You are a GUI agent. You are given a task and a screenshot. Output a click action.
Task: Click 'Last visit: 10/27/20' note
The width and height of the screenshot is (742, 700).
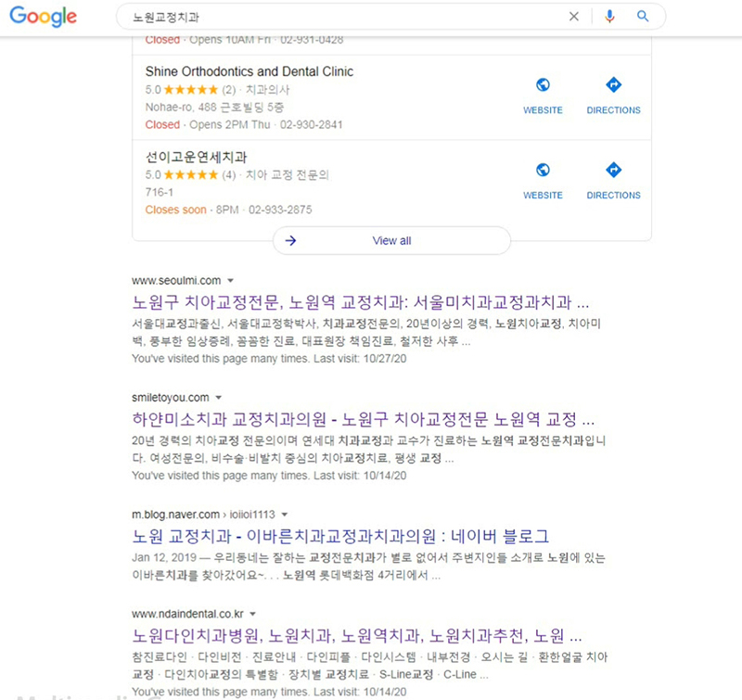(360, 359)
